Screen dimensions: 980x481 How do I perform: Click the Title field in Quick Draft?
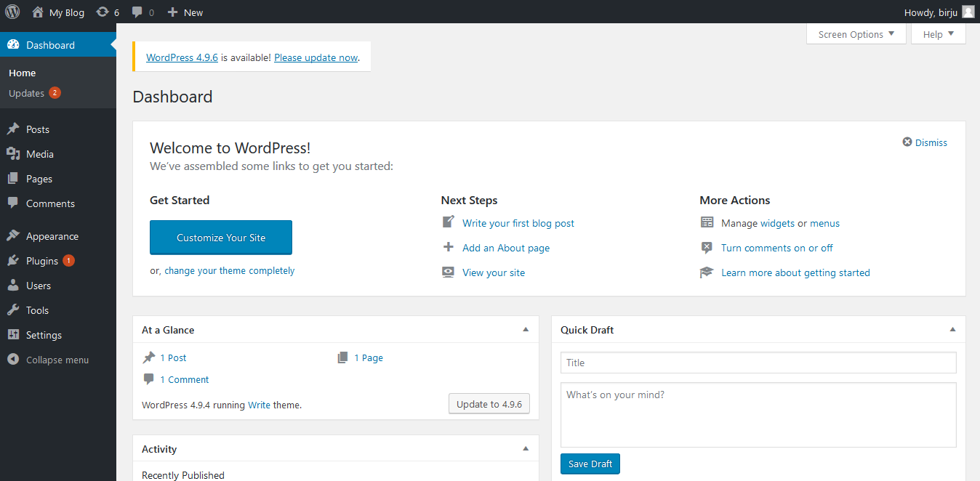758,362
